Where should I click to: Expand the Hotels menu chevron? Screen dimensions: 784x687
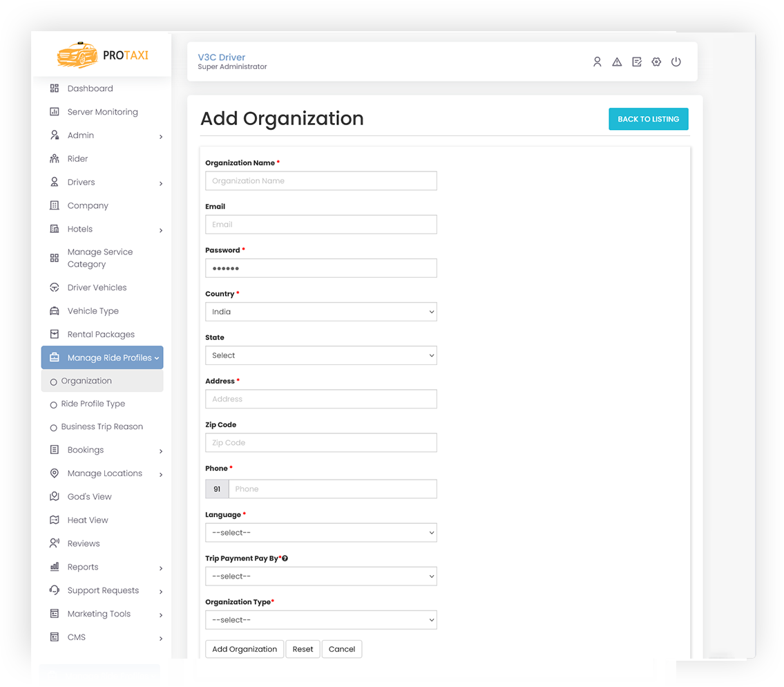(161, 230)
